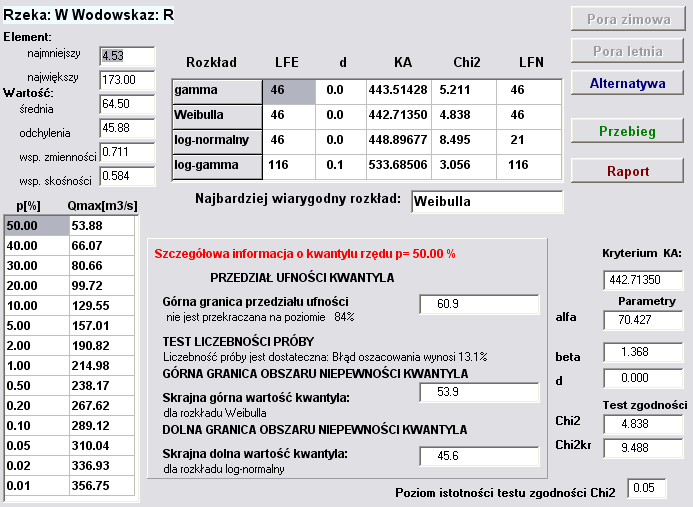The width and height of the screenshot is (693, 507).
Task: Click KA value 533.68506 for log-gamma
Action: (x=399, y=167)
